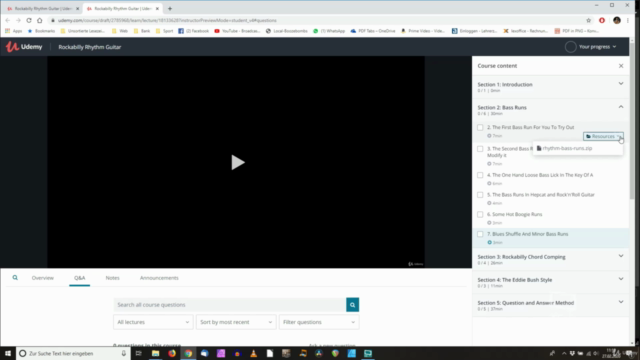640x360 pixels.
Task: Open lecture 4 The One Hand Loose Bass Lick
Action: point(540,175)
